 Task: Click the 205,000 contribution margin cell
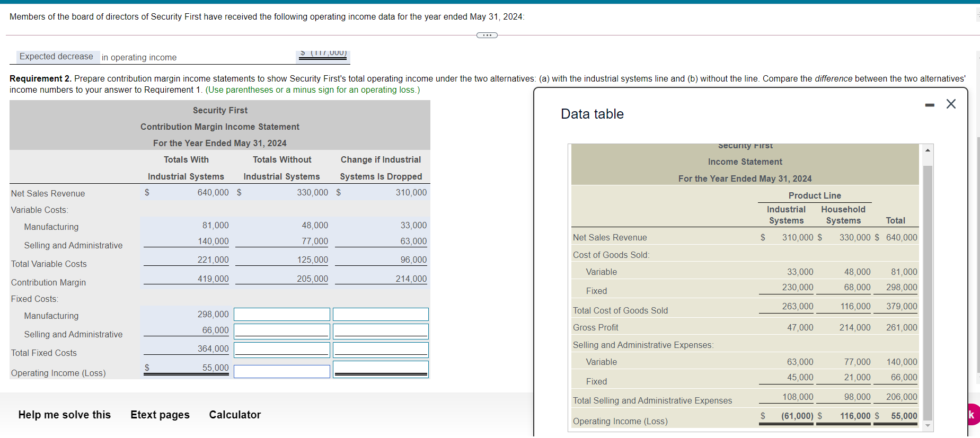point(312,279)
